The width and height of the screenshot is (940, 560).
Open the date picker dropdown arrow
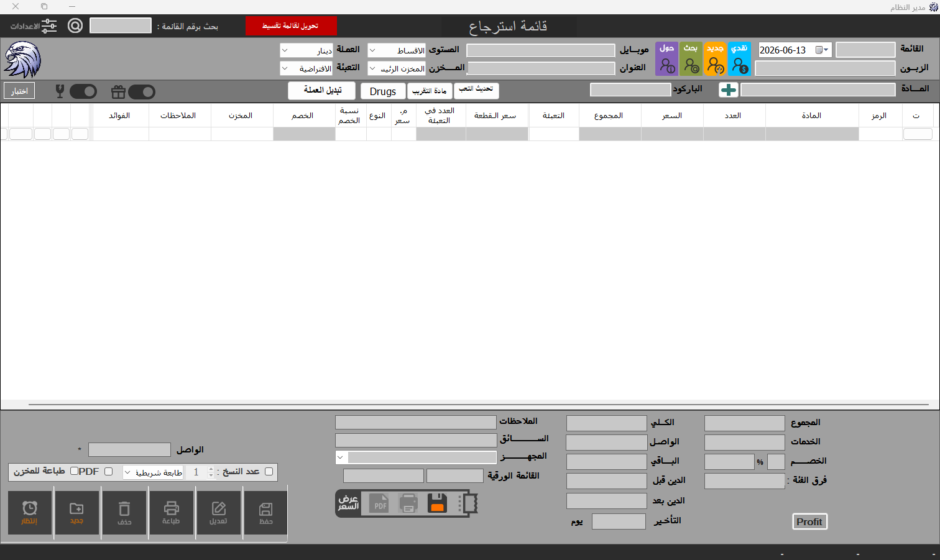826,50
